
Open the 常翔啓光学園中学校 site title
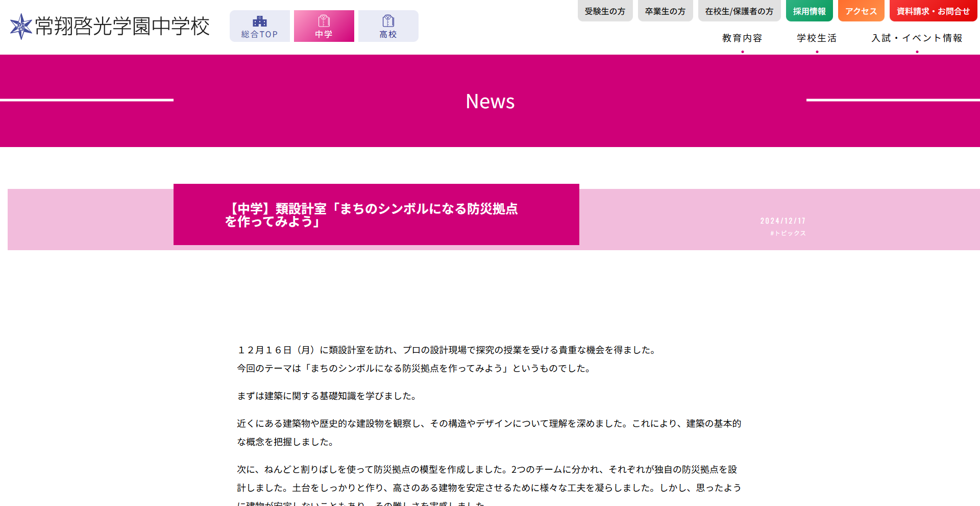(122, 26)
